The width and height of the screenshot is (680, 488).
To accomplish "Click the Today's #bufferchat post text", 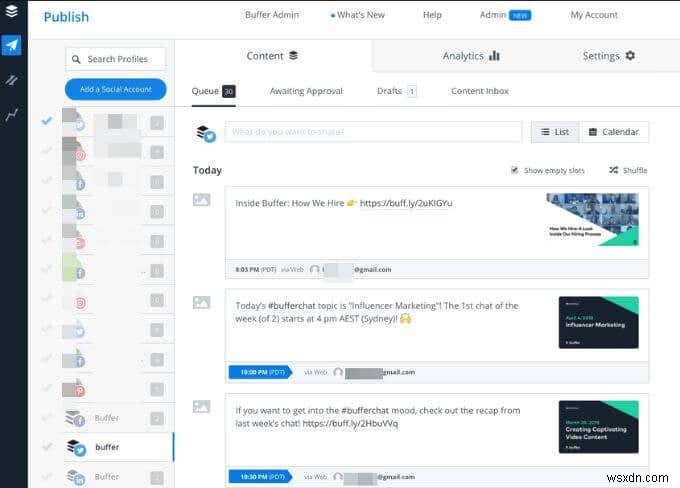I will [377, 312].
